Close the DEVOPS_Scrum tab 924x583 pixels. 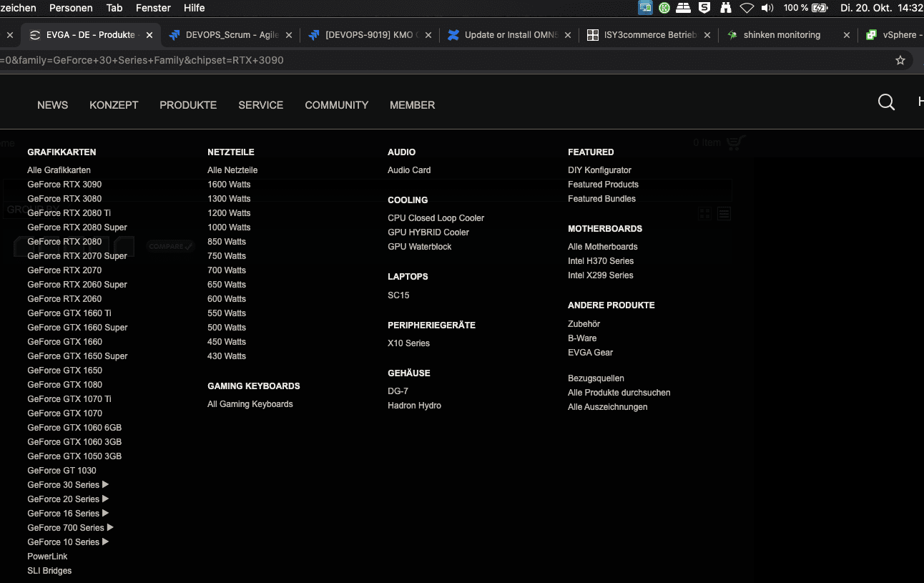click(x=289, y=35)
